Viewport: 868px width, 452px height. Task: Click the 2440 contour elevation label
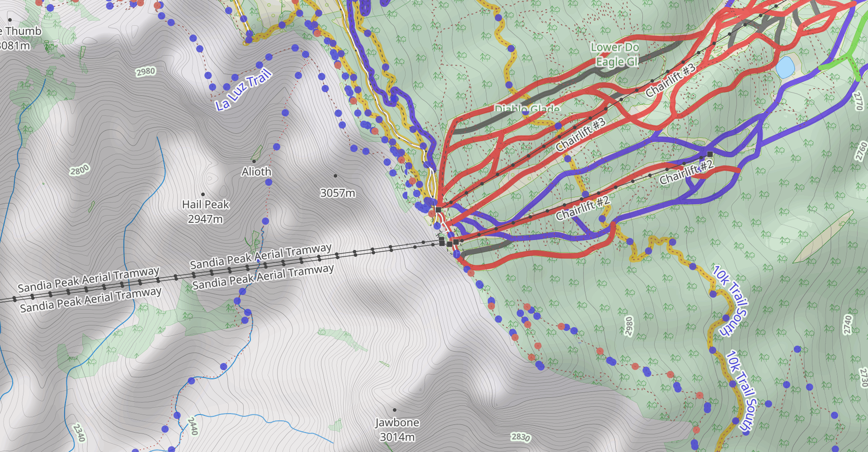193,426
